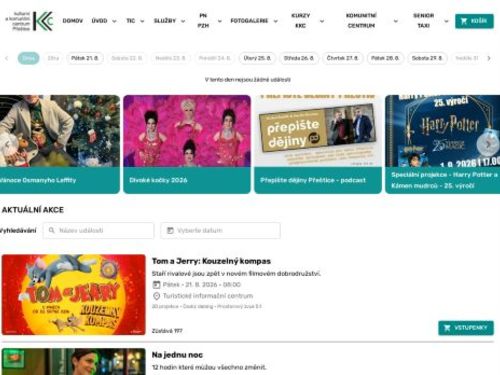Click the Zbývá 197 remaining tickets text
This screenshot has width=500, height=375.
pos(167,331)
